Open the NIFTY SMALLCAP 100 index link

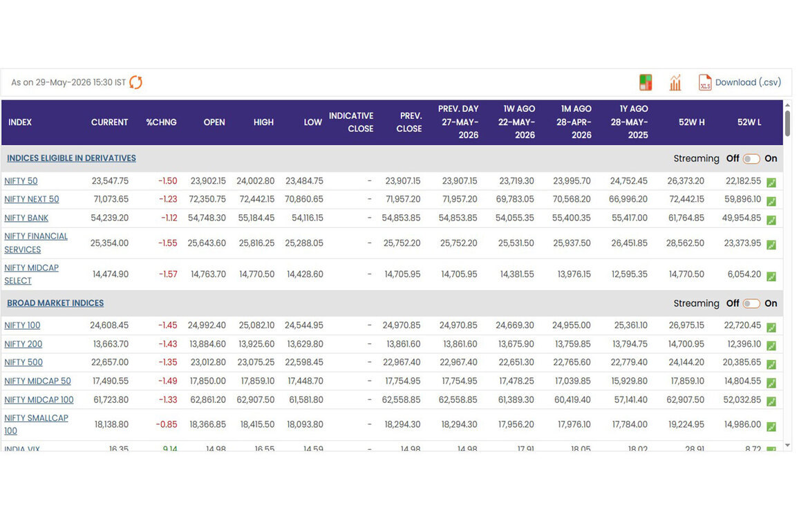(x=36, y=424)
